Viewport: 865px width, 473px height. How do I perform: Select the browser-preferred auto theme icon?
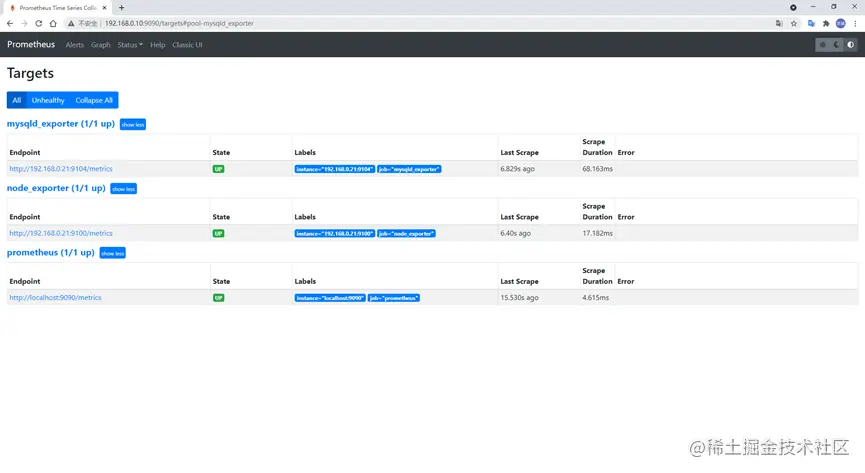pos(851,45)
